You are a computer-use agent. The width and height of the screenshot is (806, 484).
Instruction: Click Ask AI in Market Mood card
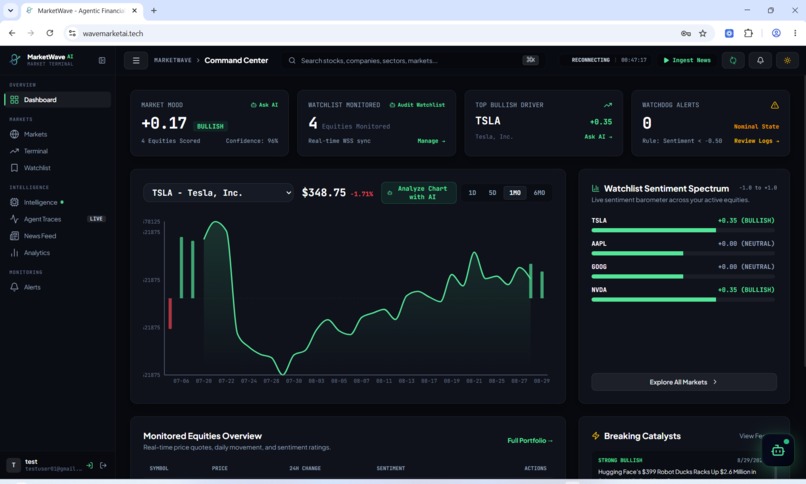pyautogui.click(x=264, y=105)
